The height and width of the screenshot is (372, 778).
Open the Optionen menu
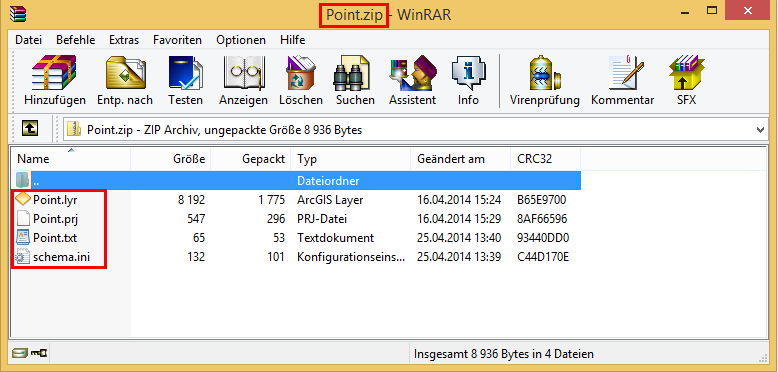pos(241,40)
